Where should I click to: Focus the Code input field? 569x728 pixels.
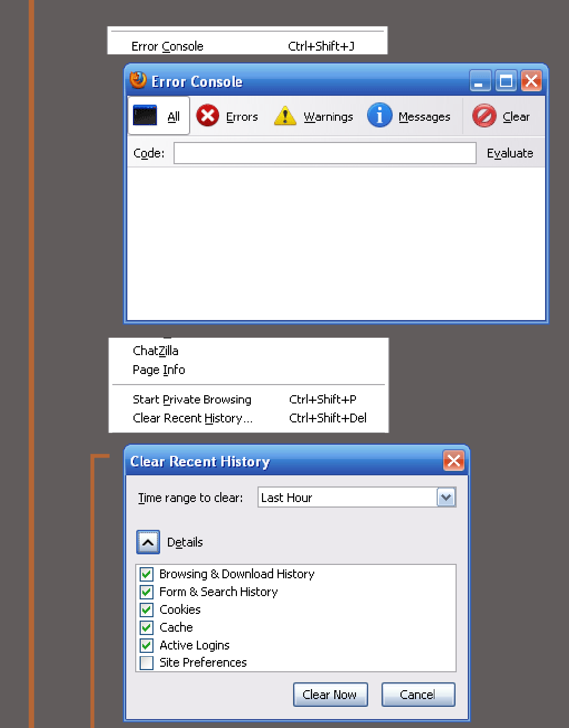[325, 153]
